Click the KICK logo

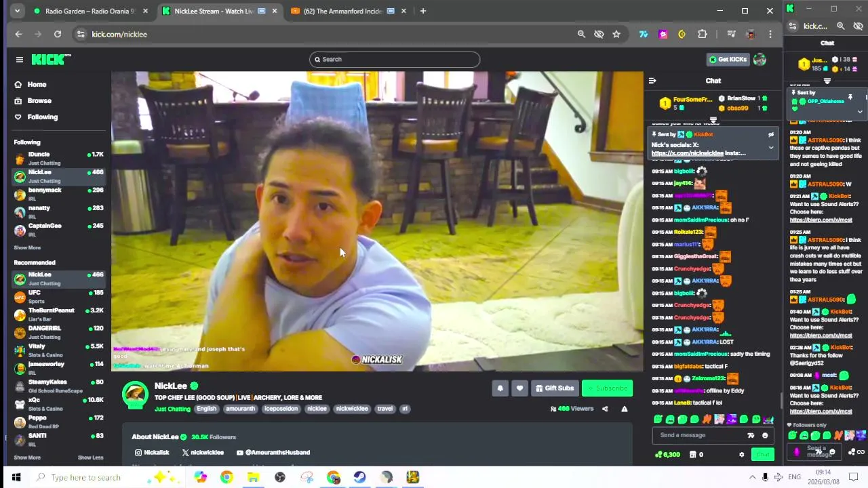50,60
